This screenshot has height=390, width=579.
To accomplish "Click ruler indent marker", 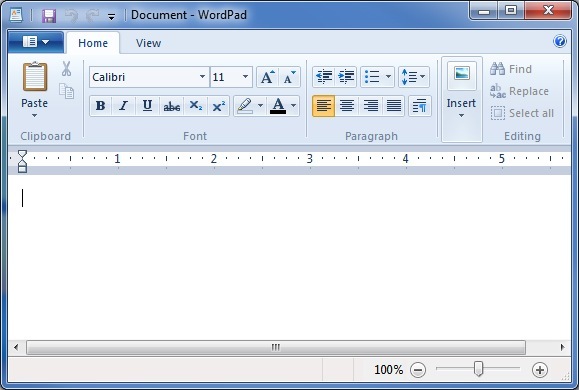I will (x=22, y=161).
